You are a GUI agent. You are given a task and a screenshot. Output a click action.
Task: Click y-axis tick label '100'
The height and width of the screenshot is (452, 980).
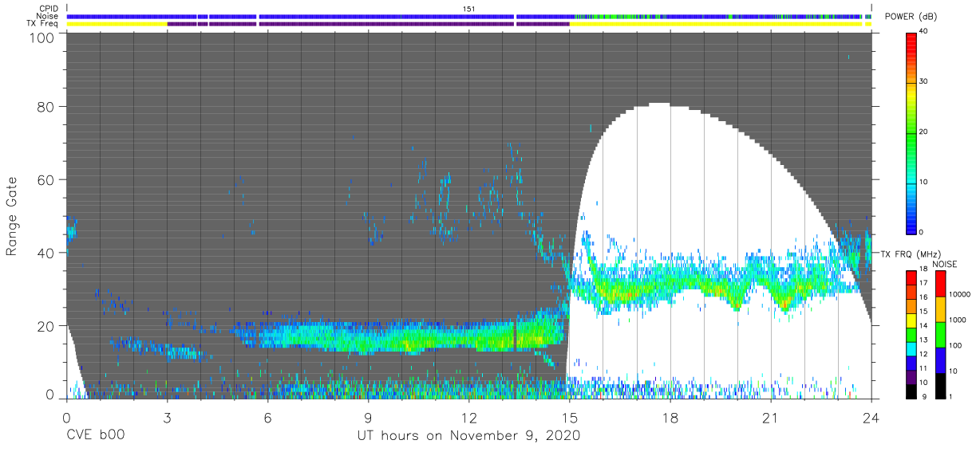(x=43, y=37)
